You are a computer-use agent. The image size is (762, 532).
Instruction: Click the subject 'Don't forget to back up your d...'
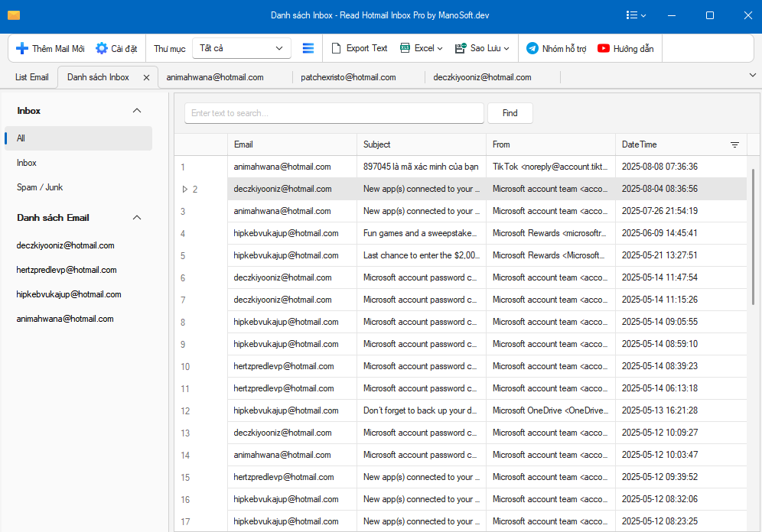pyautogui.click(x=420, y=410)
